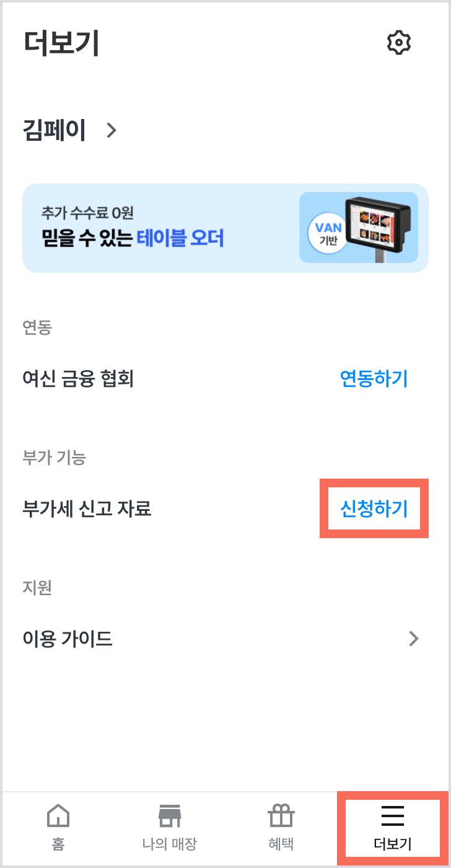Select the 이용 가이드 menu text
This screenshot has height=868, width=451.
(x=68, y=638)
